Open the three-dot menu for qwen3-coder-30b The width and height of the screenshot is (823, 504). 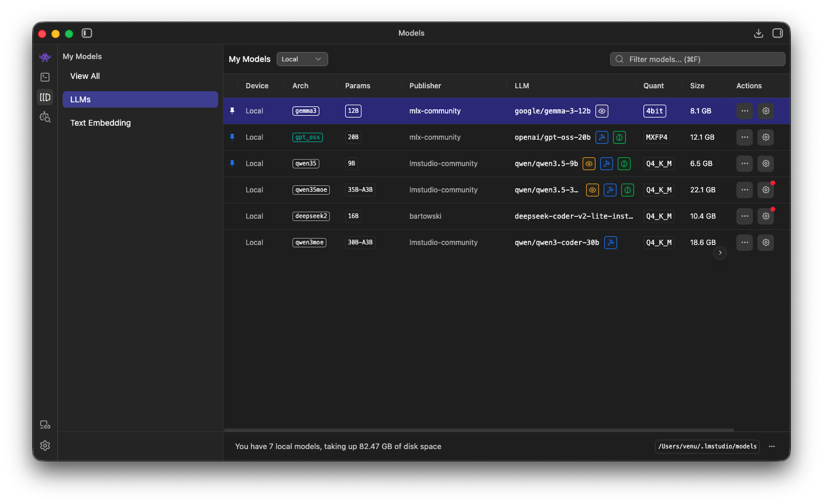[745, 243]
